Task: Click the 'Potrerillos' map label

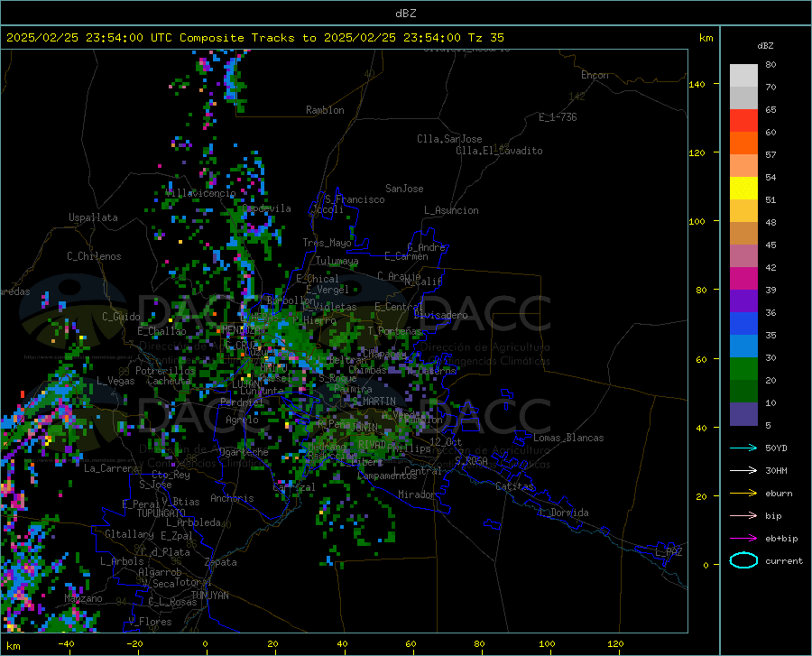Action: pos(165,371)
